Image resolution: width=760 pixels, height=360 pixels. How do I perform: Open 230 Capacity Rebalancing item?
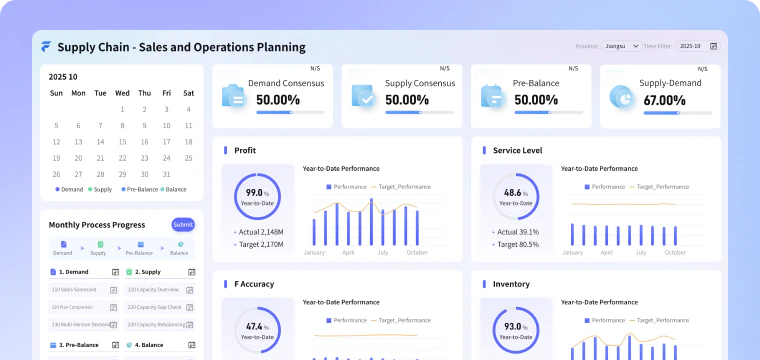coord(160,325)
